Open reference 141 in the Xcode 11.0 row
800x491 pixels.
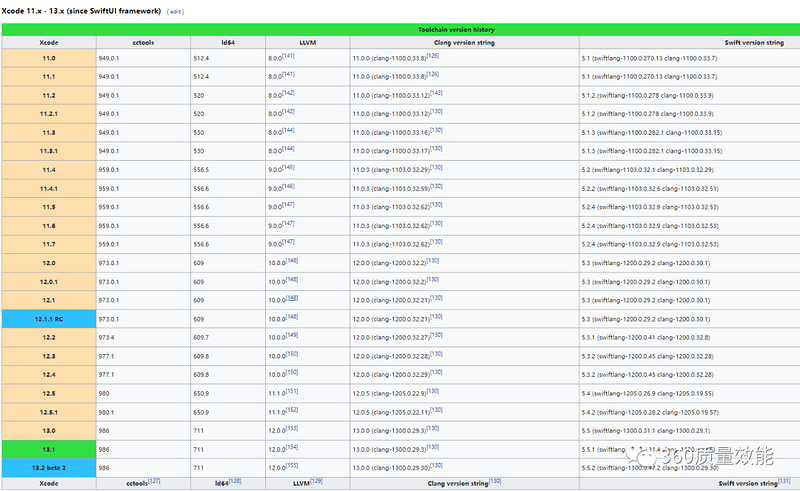coord(288,55)
